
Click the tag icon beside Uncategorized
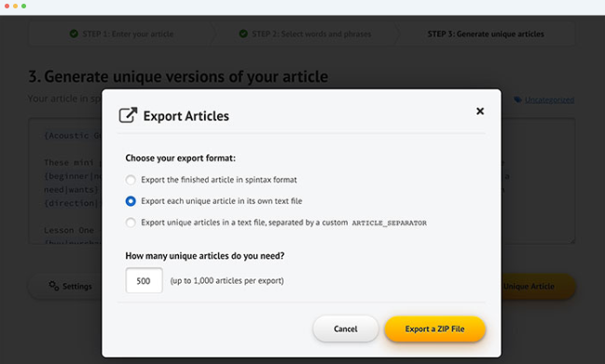click(x=517, y=100)
